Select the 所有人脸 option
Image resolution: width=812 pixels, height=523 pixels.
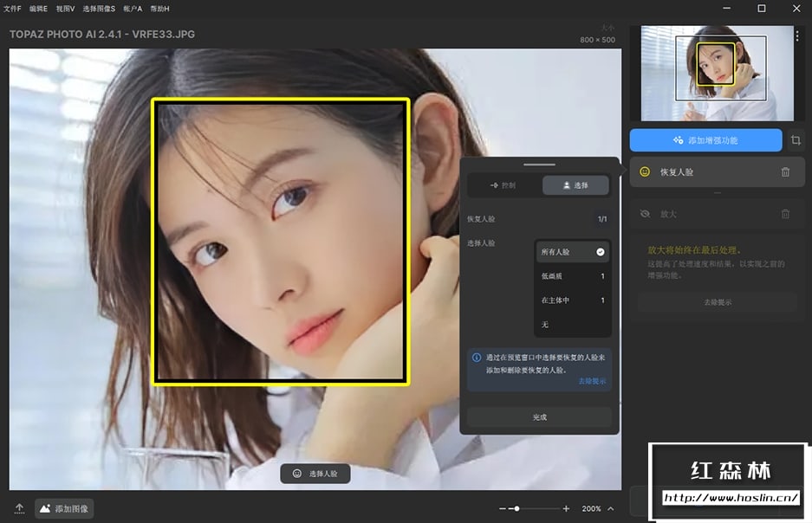coord(573,252)
